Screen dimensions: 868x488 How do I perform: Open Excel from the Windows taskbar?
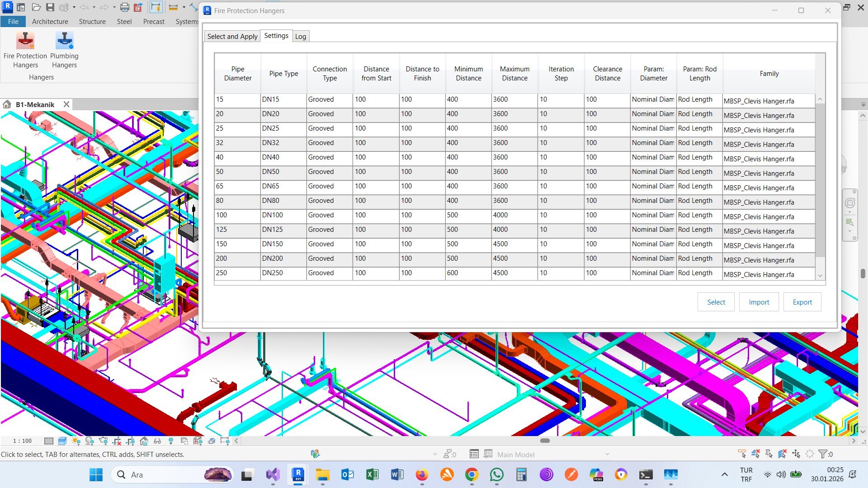372,475
